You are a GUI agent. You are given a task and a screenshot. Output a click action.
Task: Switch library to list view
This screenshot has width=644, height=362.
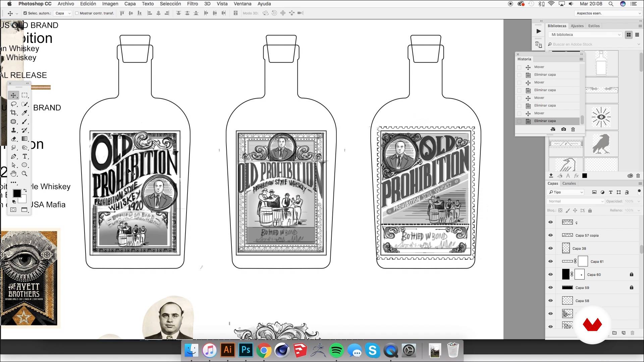click(x=637, y=35)
